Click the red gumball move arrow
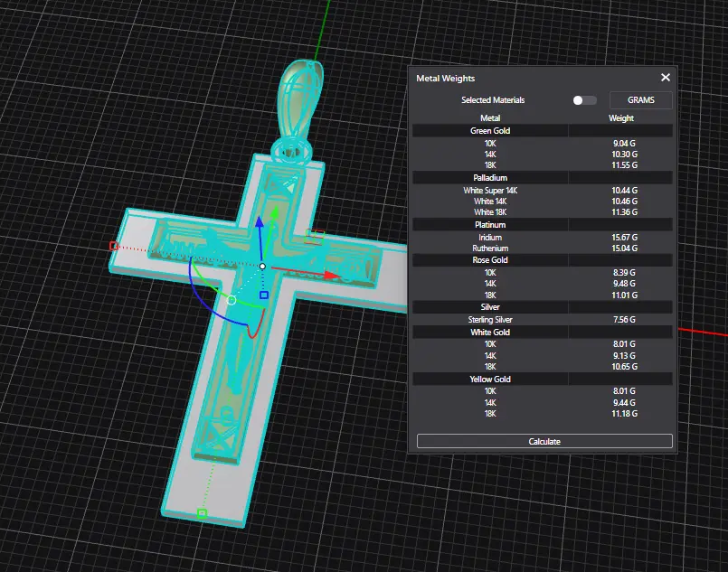This screenshot has height=572, width=728. [333, 274]
